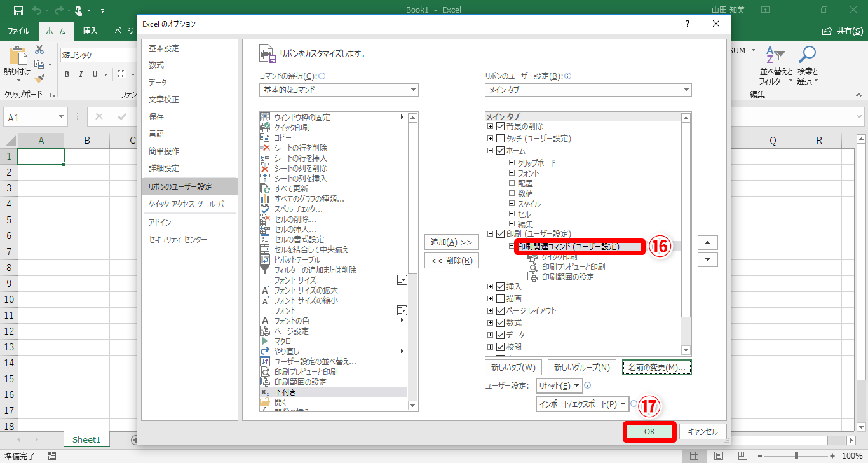Click the Find & Select magnifier in the Excel ribbon

click(x=807, y=55)
